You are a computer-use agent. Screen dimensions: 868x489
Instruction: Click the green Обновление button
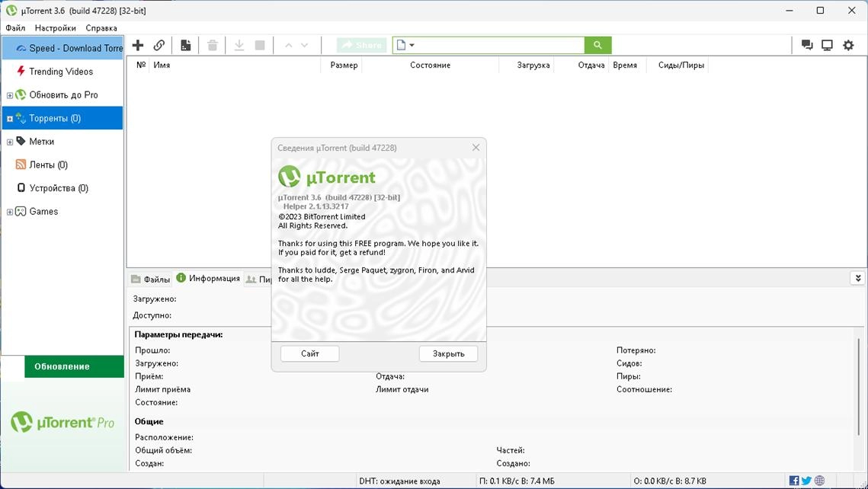74,366
